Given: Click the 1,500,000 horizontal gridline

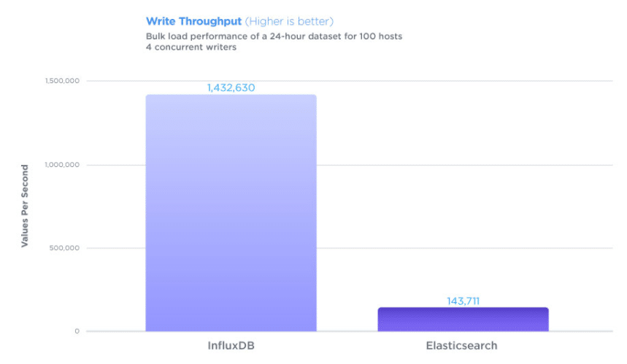Looking at the screenshot, I should 350,81.
